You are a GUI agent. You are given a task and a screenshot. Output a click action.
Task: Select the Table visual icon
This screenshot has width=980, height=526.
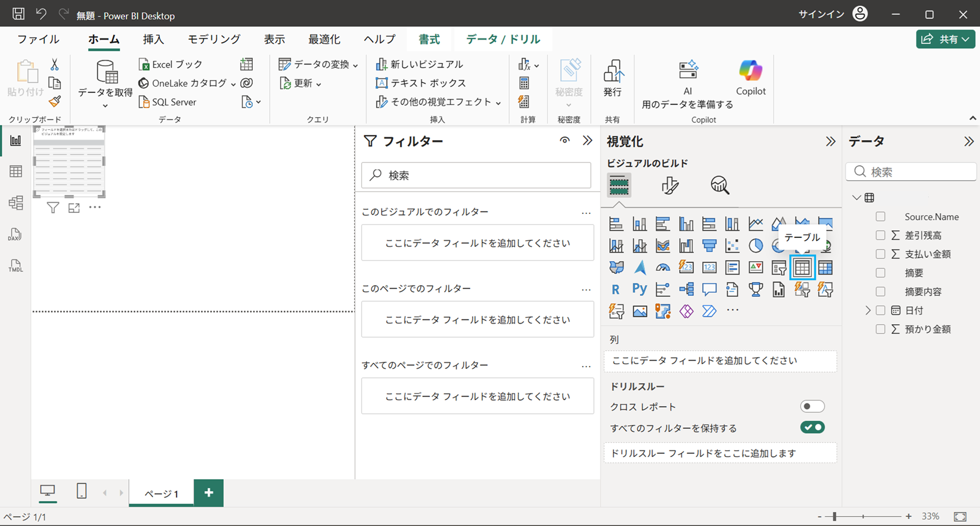(802, 267)
